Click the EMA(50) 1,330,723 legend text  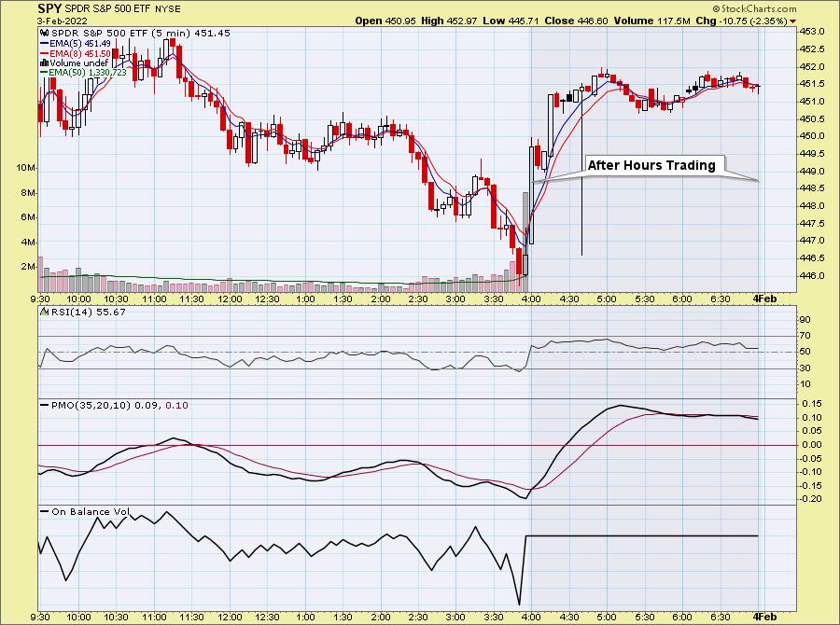click(x=88, y=73)
